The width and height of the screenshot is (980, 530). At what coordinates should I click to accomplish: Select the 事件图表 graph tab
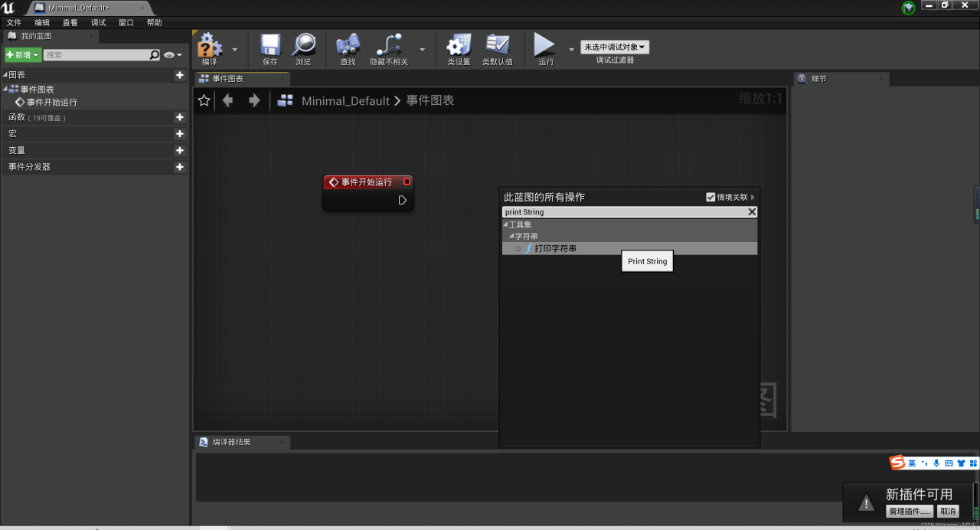(242, 79)
